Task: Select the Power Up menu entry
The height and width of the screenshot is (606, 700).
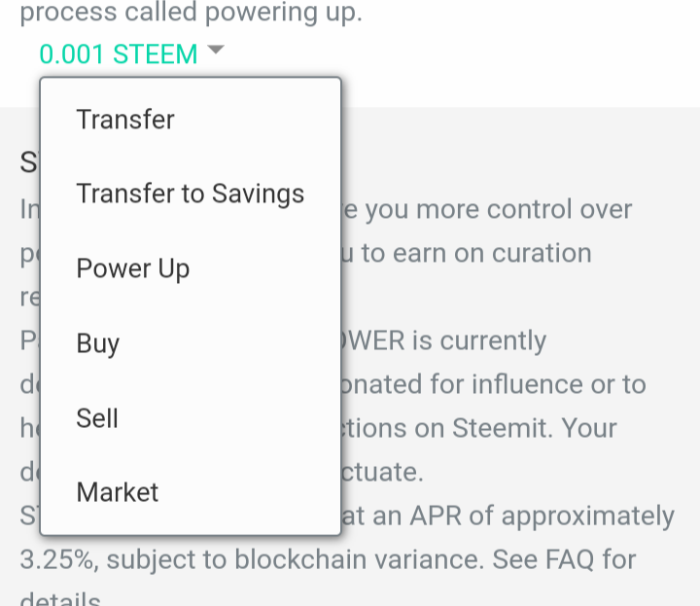Action: coord(133,268)
